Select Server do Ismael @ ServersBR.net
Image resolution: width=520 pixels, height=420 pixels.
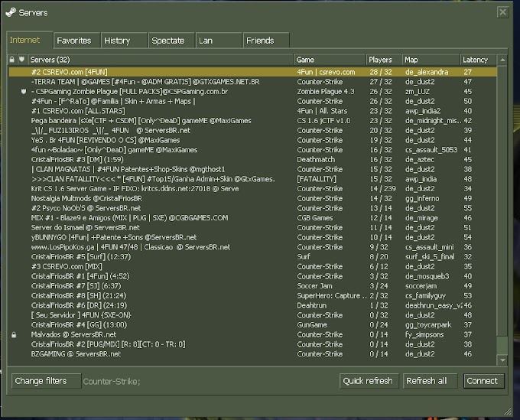252,227
